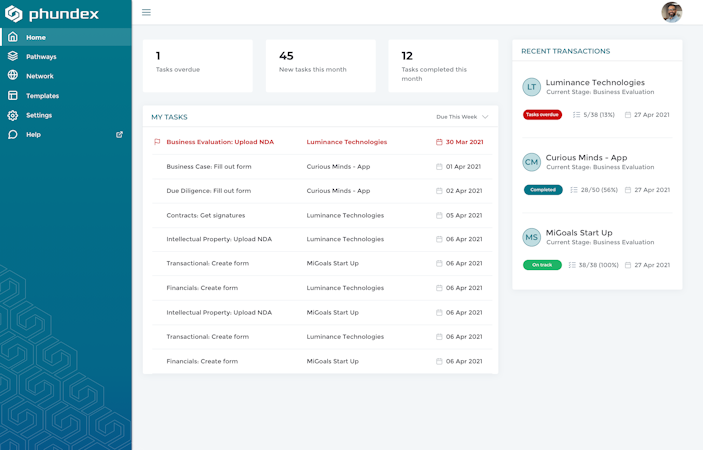Click checklist icon beside 5/38 (13%)
703x450 pixels.
(576, 115)
